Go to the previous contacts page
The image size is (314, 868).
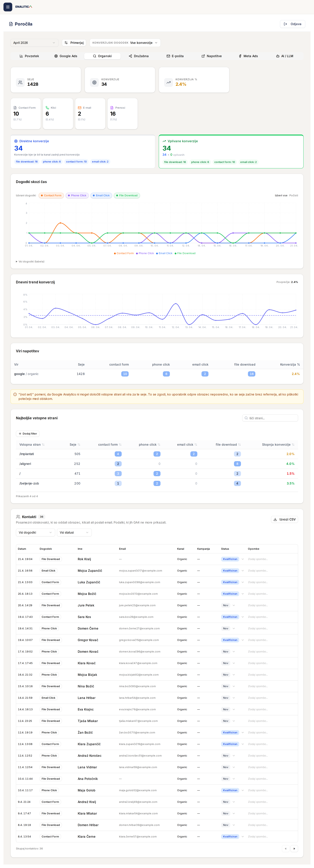coord(286,848)
